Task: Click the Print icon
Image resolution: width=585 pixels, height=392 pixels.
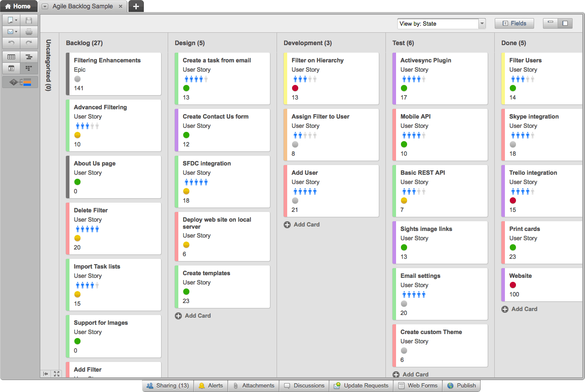Action: pyautogui.click(x=29, y=32)
